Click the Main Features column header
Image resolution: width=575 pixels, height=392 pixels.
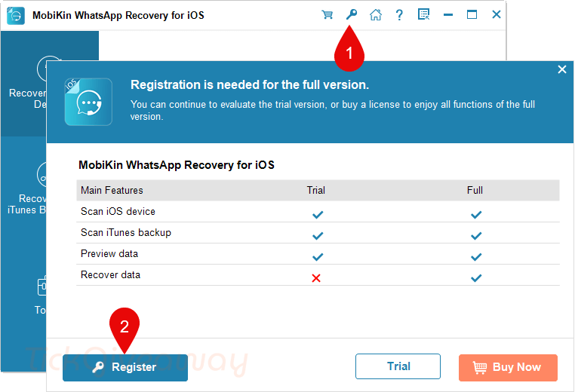(112, 190)
